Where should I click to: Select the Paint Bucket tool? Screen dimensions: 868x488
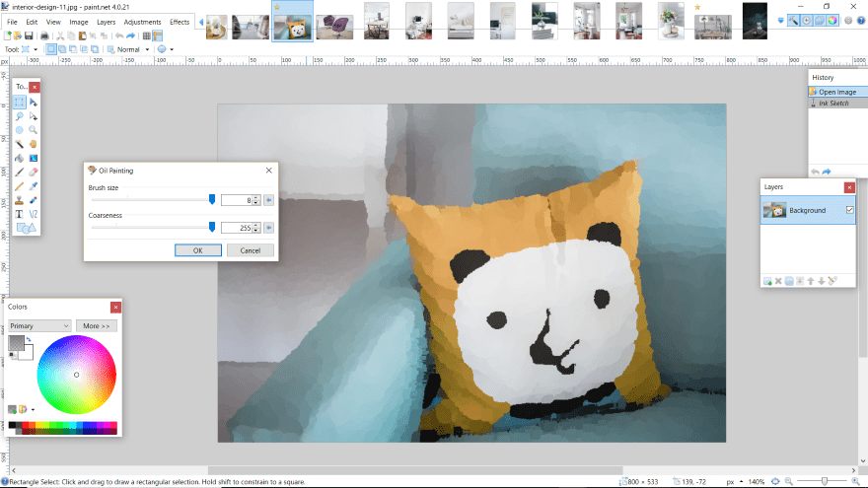tap(19, 158)
